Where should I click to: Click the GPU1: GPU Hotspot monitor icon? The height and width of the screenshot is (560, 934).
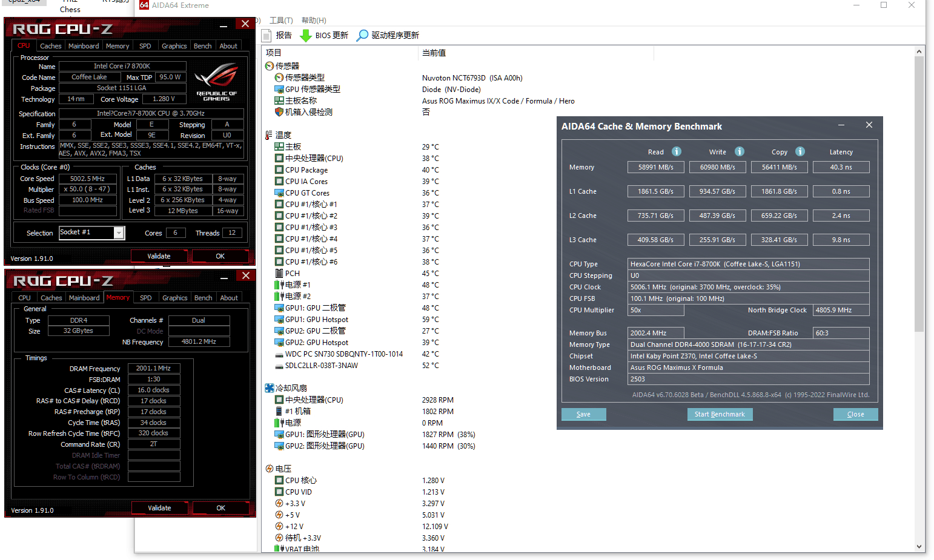[x=279, y=319]
